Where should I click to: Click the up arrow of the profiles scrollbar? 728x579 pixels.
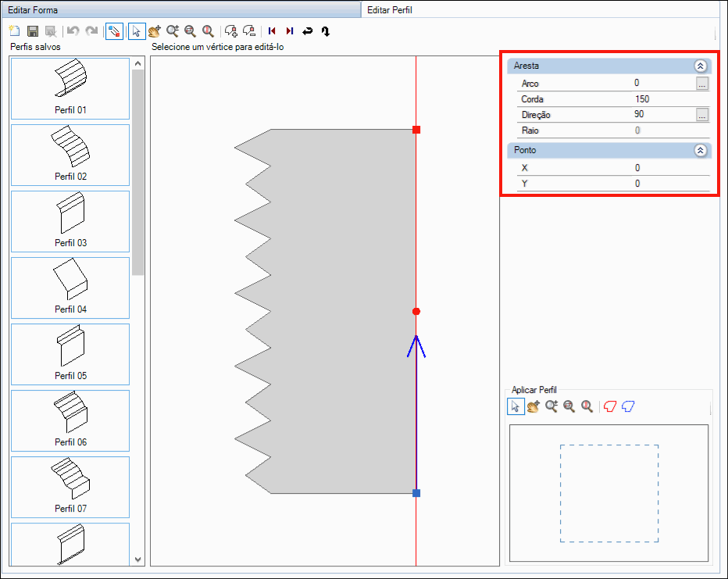(138, 63)
